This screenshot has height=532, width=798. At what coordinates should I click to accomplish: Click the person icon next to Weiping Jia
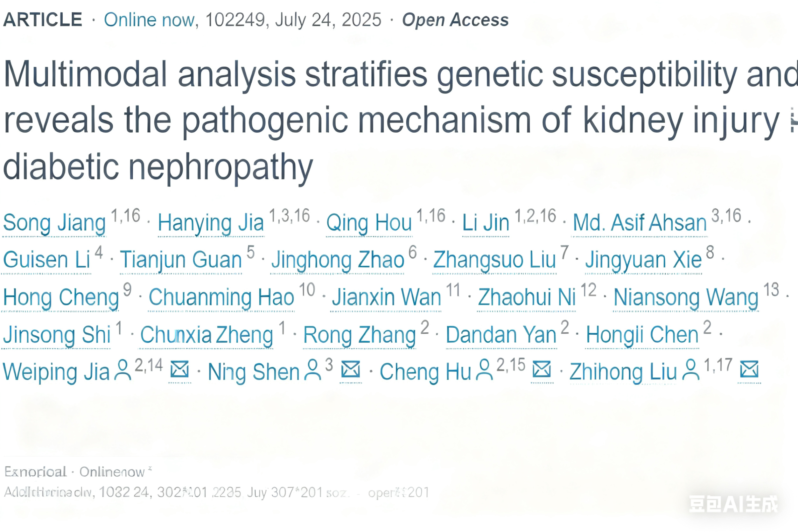pyautogui.click(x=122, y=370)
